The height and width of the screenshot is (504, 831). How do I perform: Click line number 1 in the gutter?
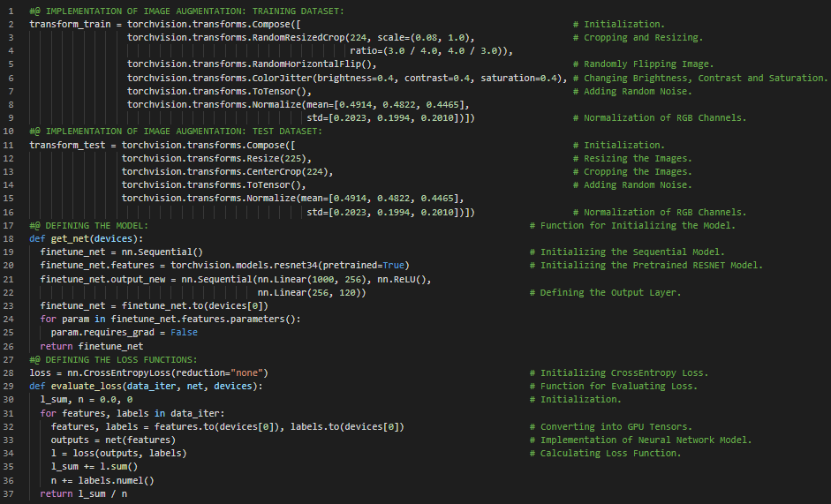(x=11, y=11)
